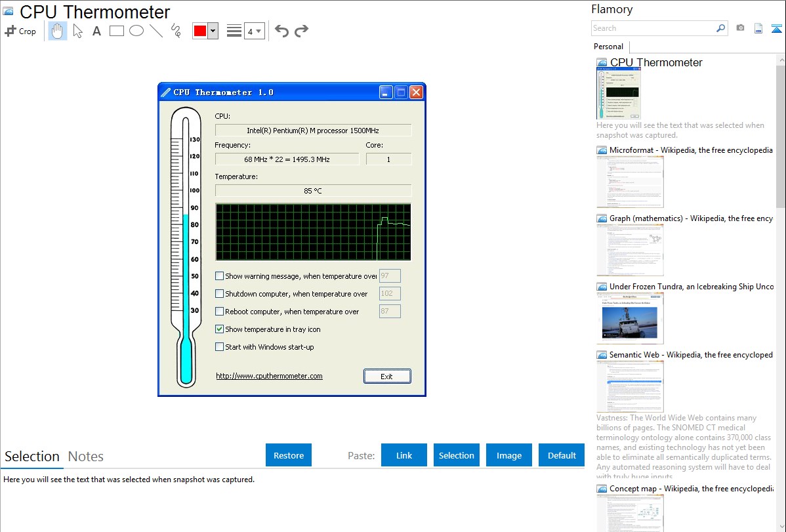786x532 pixels.
Task: Uncheck Show temperature in tray icon
Action: pyautogui.click(x=220, y=329)
